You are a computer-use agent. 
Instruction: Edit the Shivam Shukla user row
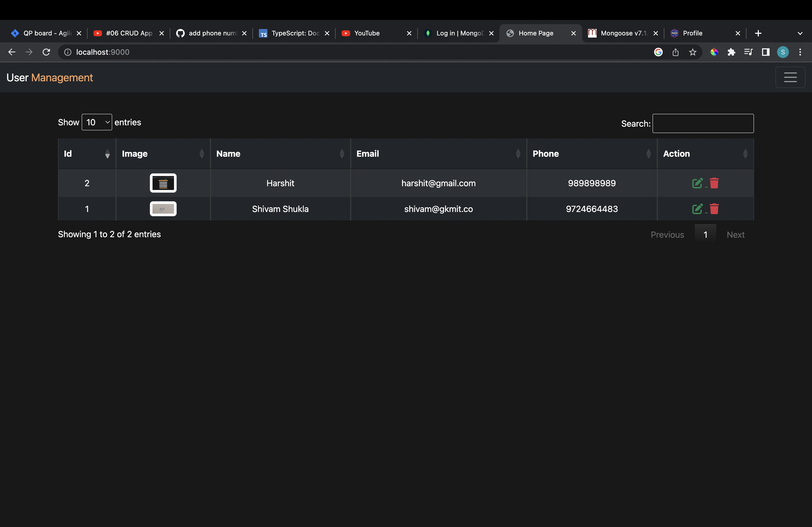pyautogui.click(x=697, y=208)
